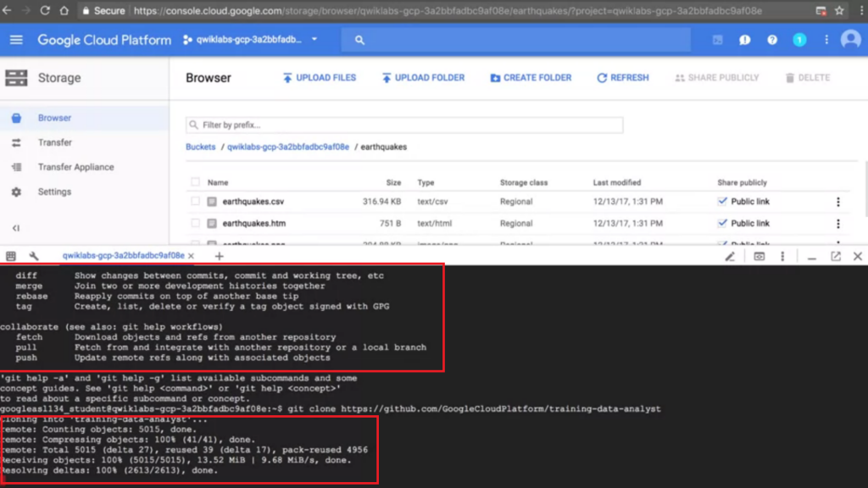Open Cloud Shell keyboard settings icon
Viewport: 868px width, 488px height.
pos(11,256)
